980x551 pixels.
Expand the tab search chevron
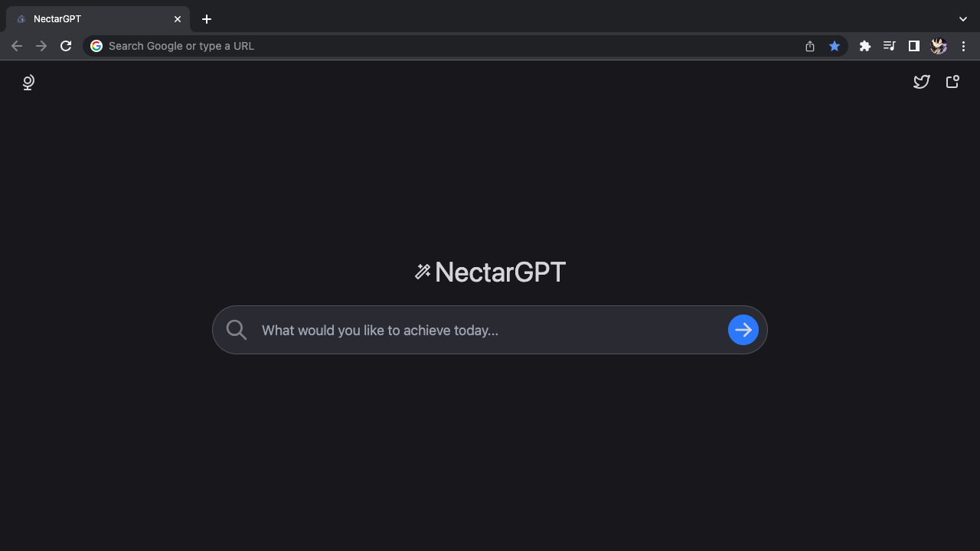click(x=963, y=19)
